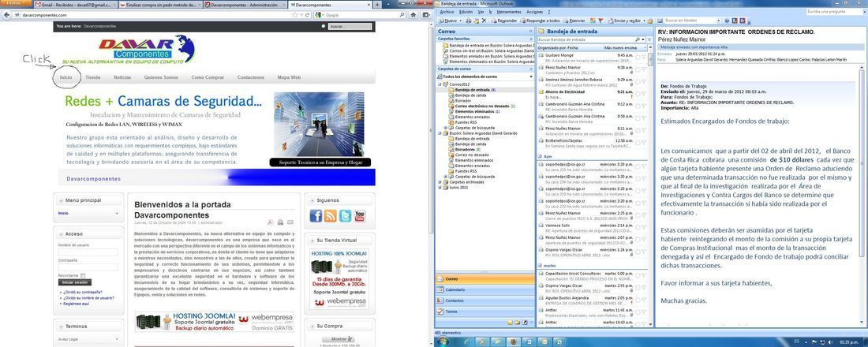Click the Print icon in Outlook toolbar
The height and width of the screenshot is (347, 868).
(x=468, y=21)
